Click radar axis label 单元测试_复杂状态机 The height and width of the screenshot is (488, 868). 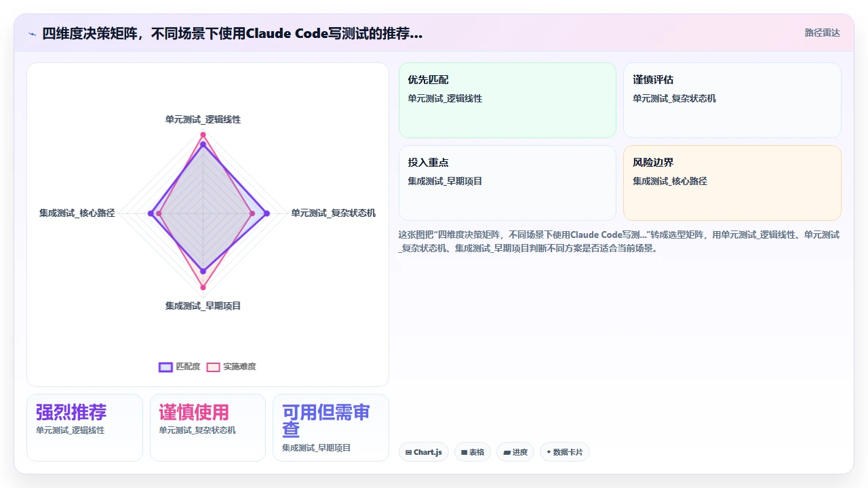[334, 213]
